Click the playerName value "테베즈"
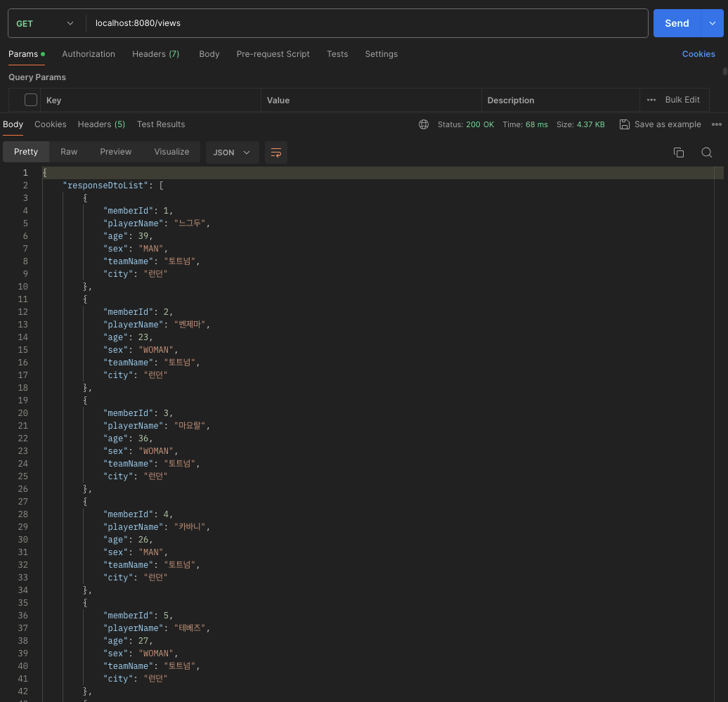The height and width of the screenshot is (702, 728). (190, 628)
